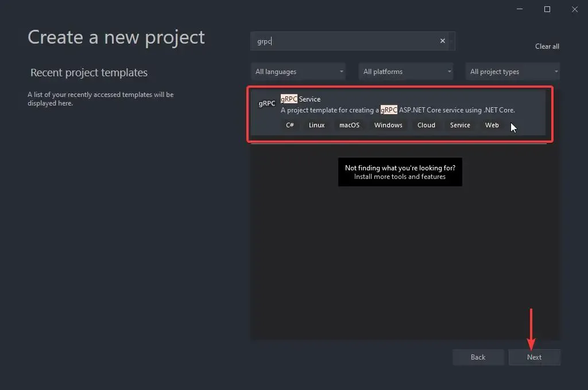Image resolution: width=588 pixels, height=390 pixels.
Task: Click the Windows template tag
Action: (388, 124)
